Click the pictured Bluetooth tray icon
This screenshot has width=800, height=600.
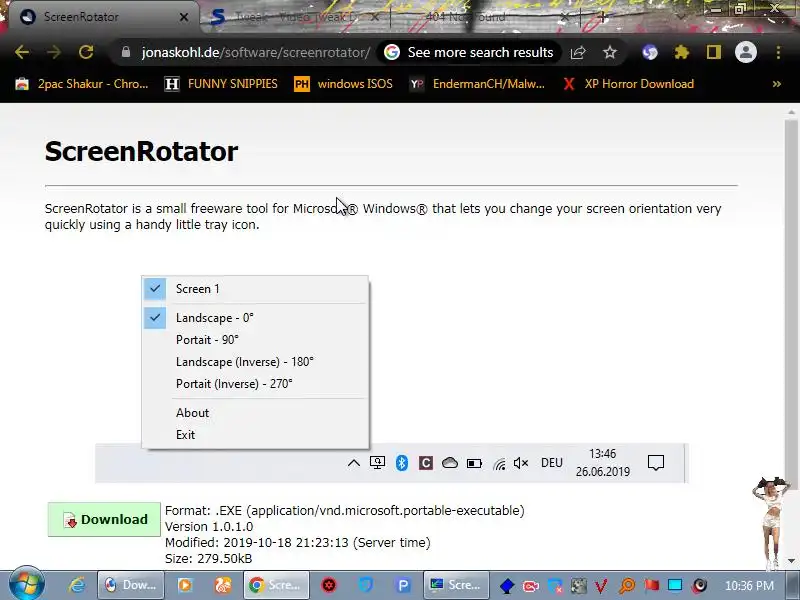point(402,463)
